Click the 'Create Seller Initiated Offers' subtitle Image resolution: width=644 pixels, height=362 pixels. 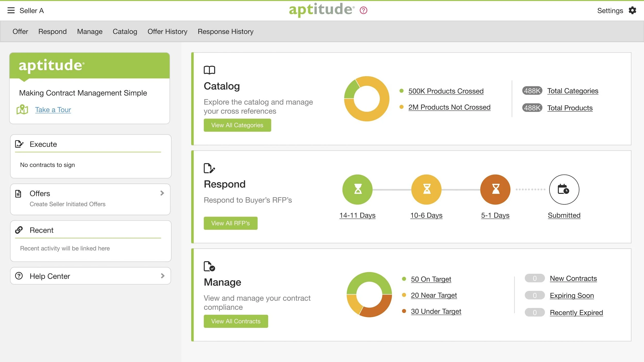pyautogui.click(x=67, y=204)
